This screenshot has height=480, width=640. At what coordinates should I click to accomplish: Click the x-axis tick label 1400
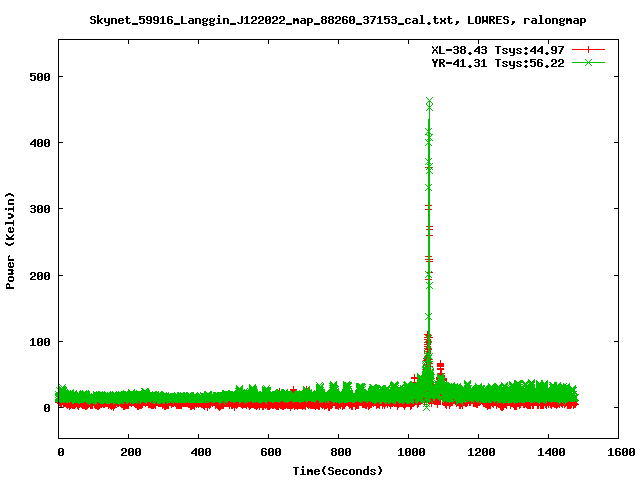tap(551, 452)
